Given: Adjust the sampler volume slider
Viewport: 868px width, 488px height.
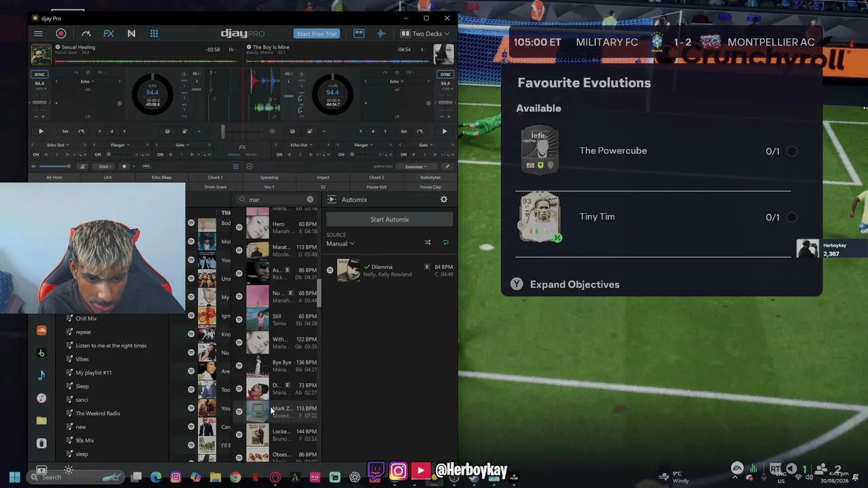Looking at the screenshot, I should [x=54, y=166].
